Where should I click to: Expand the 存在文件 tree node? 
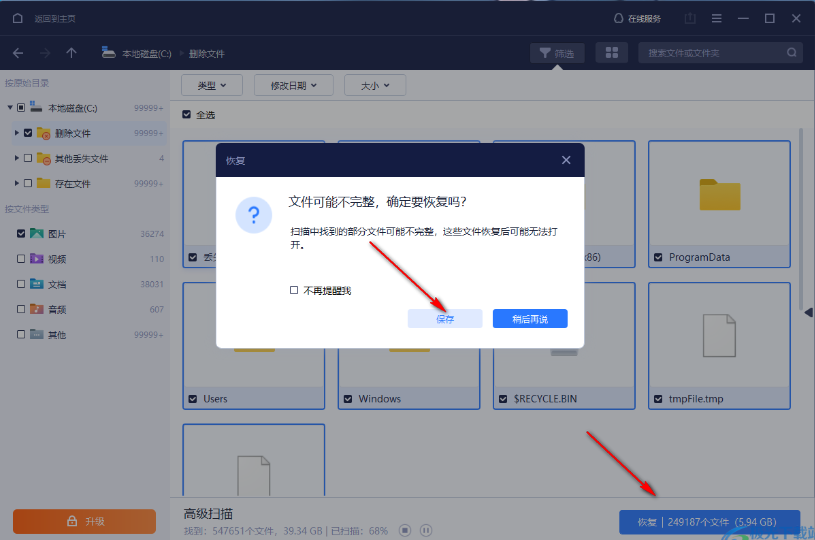tap(17, 183)
